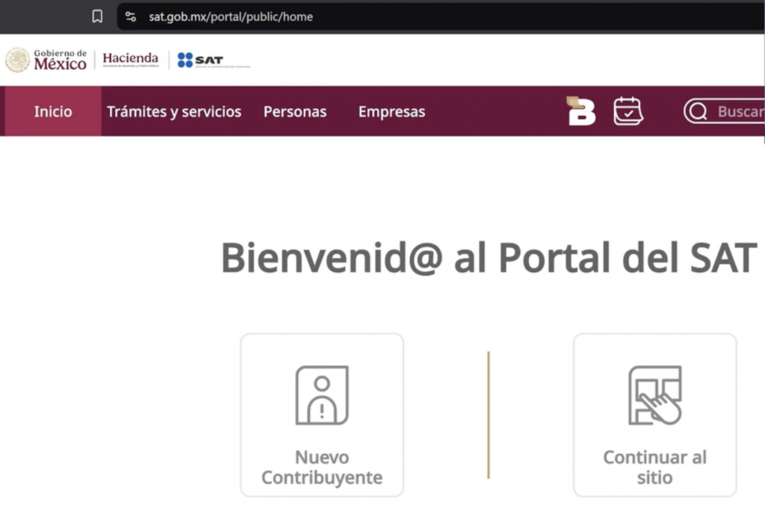Click the Continuar al sitio hand icon
Screen dimensions: 765x532
click(654, 395)
